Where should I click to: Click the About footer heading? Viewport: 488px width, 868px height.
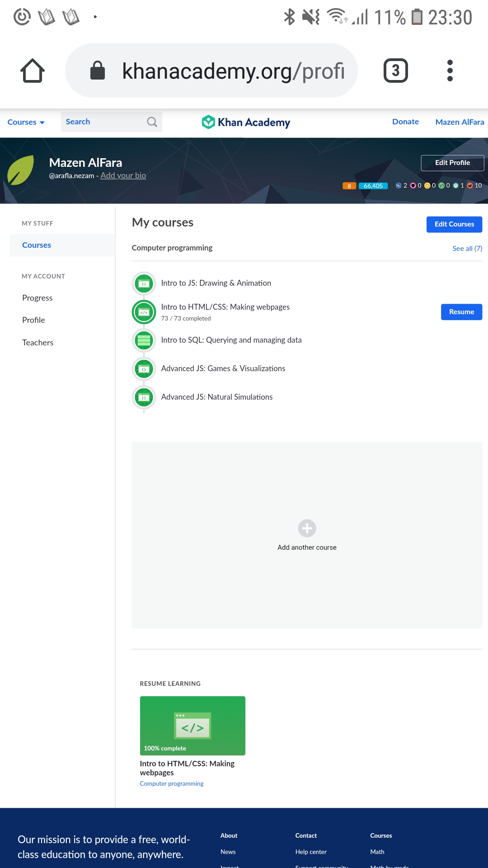click(x=229, y=835)
